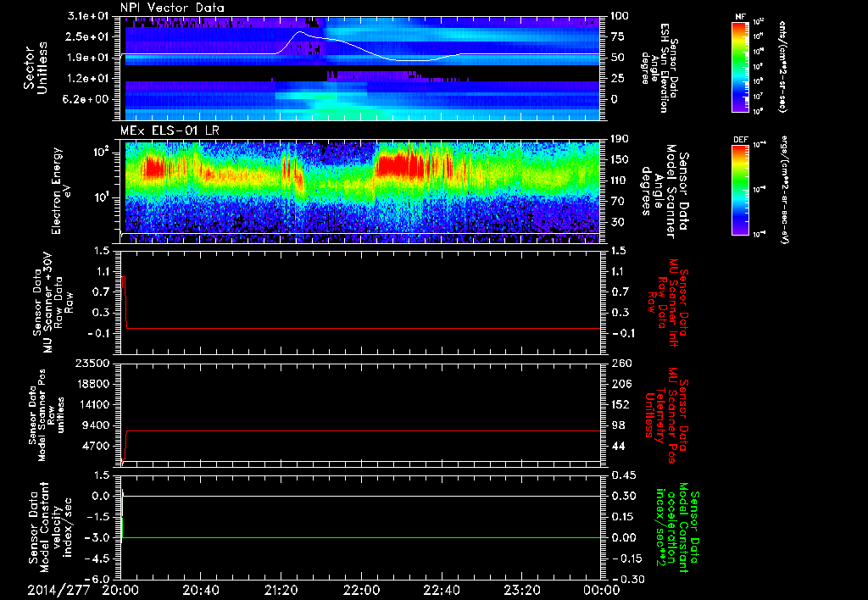Select the 20:40 time tick label
868x600 pixels.
[x=201, y=590]
